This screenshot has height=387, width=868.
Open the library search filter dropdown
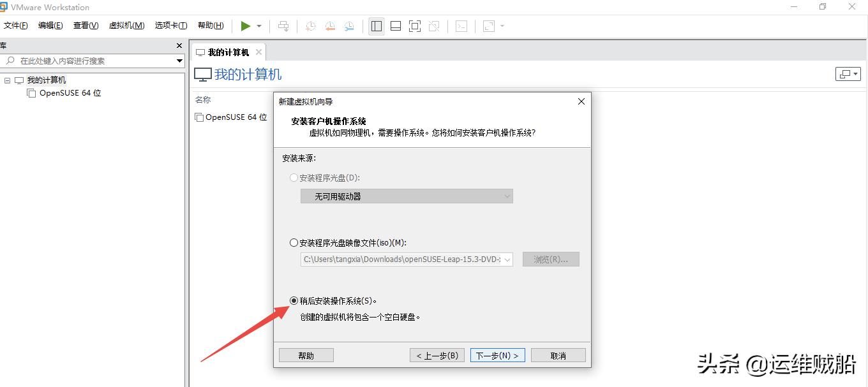[179, 61]
